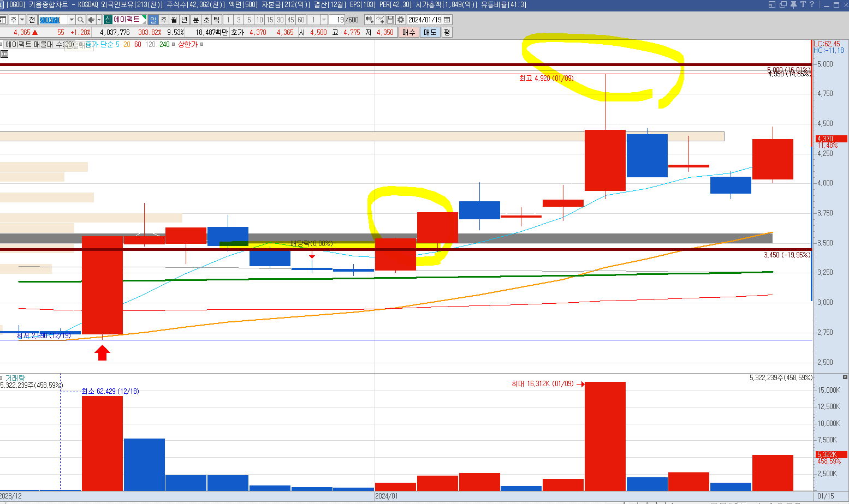The height and width of the screenshot is (504, 849).
Task: Open the chart comparison icon with candlesticks
Action: (x=370, y=20)
